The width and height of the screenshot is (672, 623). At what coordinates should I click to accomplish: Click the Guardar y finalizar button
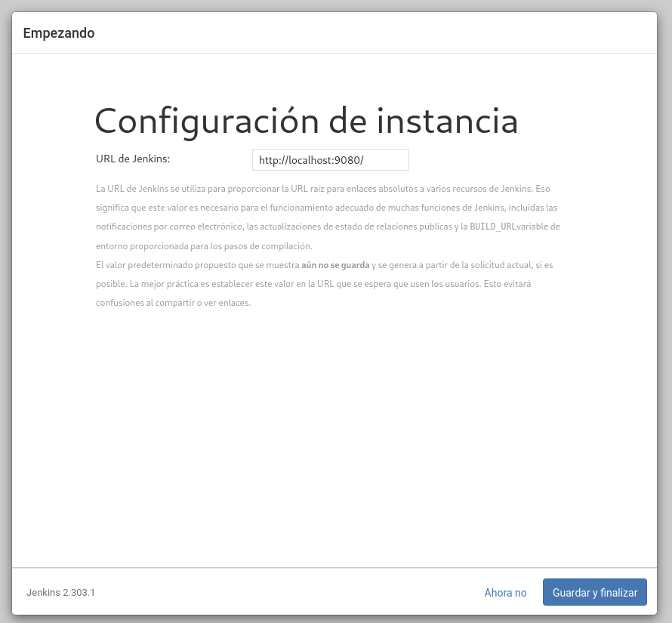click(x=594, y=593)
